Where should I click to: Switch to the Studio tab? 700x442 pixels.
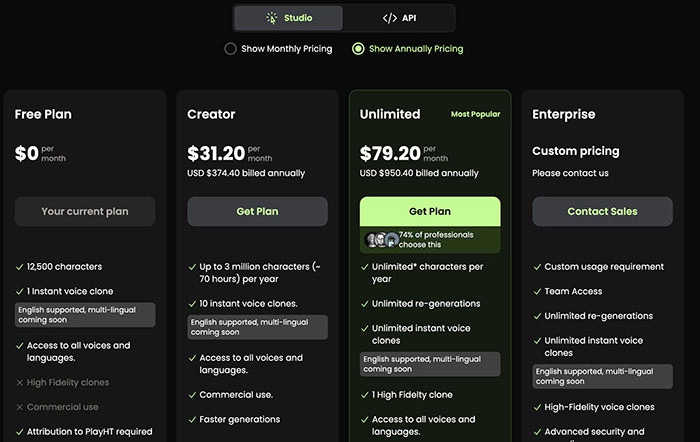[x=289, y=18]
